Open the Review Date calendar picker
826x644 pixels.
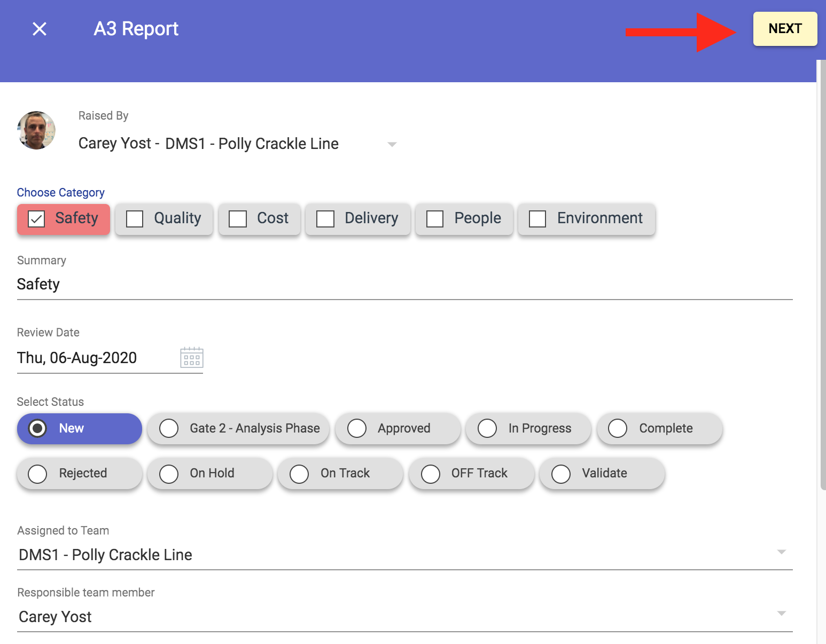(192, 357)
